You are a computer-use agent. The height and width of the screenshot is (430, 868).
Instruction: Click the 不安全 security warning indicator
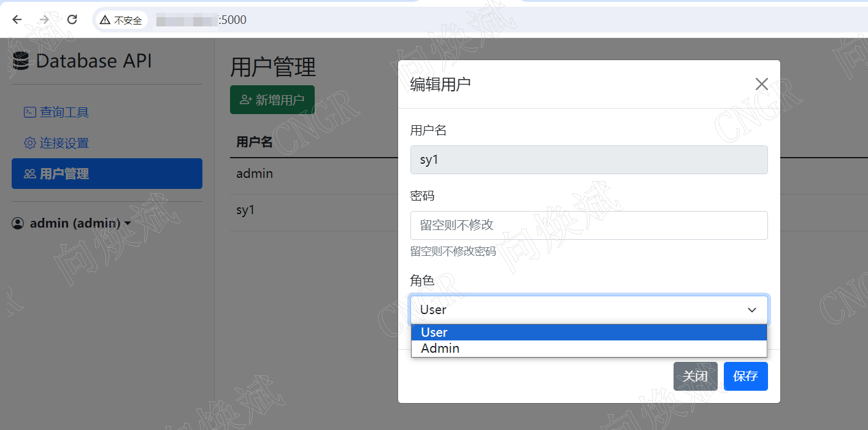[120, 19]
